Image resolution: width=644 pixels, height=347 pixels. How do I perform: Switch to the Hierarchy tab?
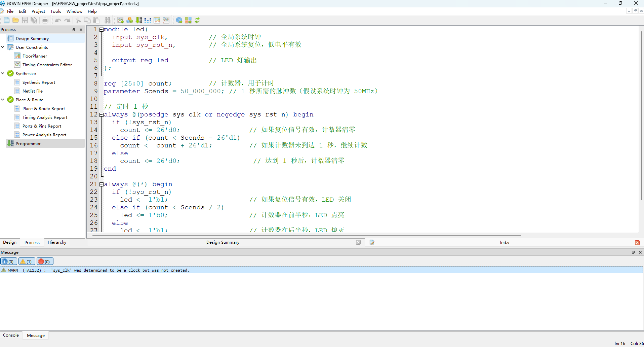(57, 242)
